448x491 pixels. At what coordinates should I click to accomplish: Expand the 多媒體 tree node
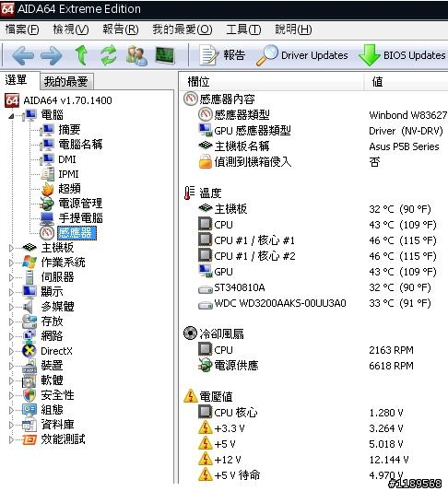click(x=12, y=307)
